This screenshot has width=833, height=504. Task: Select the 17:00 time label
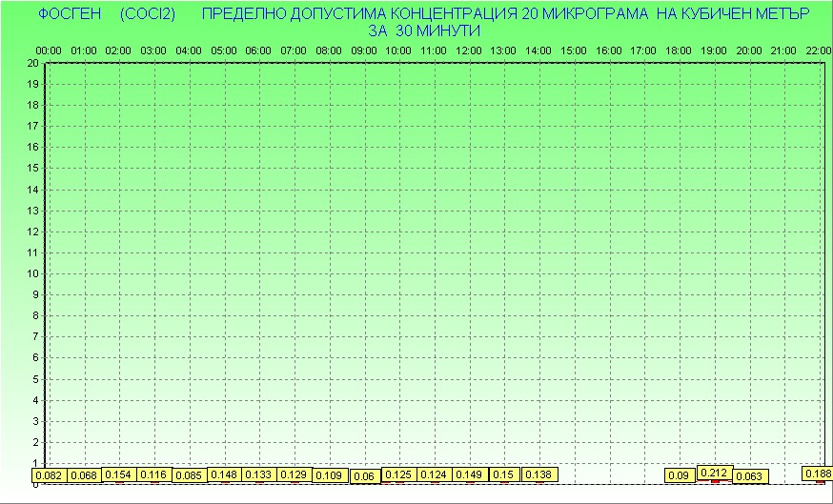(x=643, y=51)
